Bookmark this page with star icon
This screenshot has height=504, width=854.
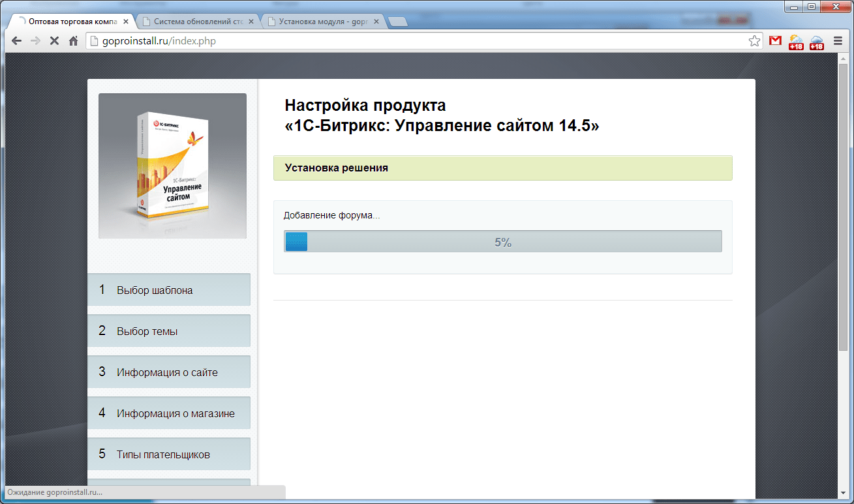click(754, 41)
